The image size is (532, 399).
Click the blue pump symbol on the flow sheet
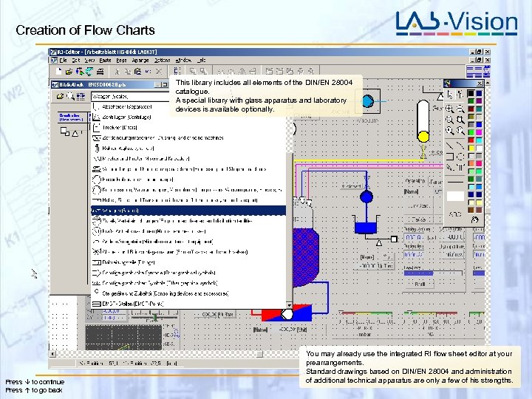tap(367, 101)
